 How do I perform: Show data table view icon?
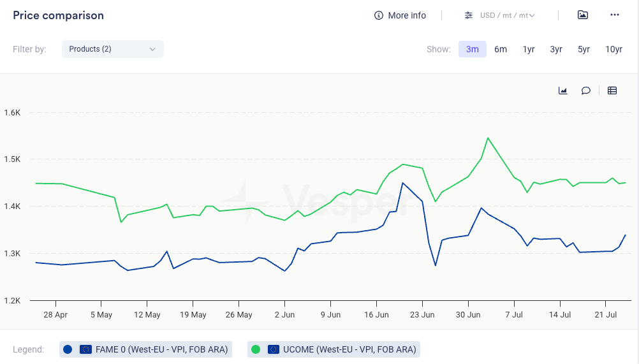tap(612, 91)
